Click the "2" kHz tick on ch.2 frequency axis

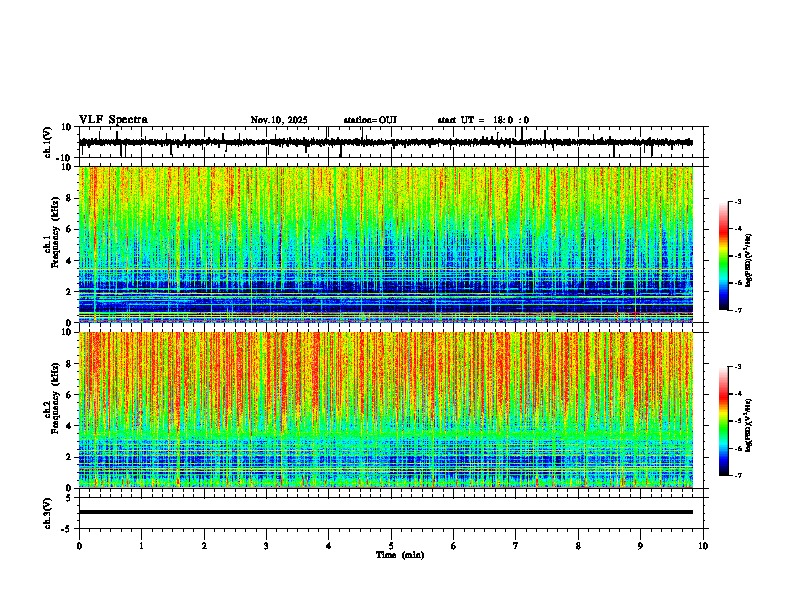(x=69, y=457)
